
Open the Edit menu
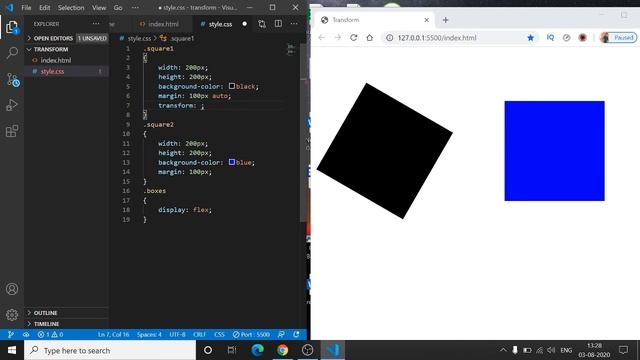(x=44, y=7)
